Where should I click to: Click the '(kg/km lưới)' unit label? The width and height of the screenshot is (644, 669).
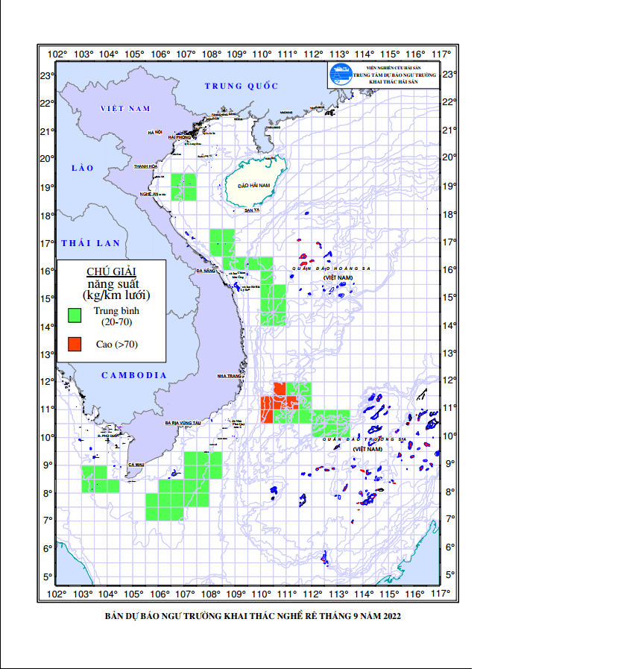(116, 295)
